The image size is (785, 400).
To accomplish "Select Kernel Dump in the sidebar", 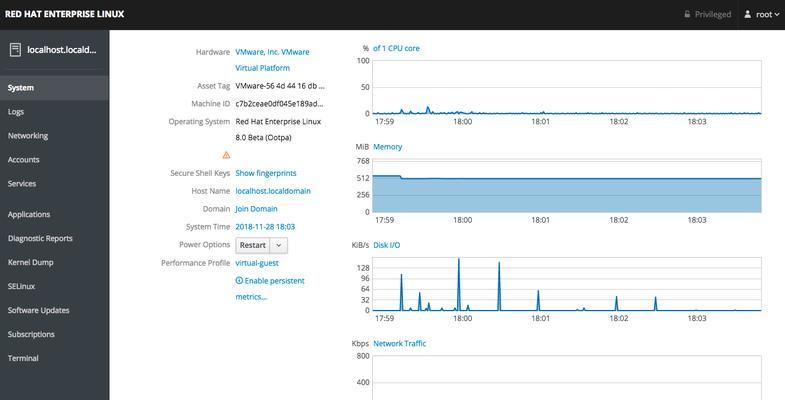I will point(54,262).
